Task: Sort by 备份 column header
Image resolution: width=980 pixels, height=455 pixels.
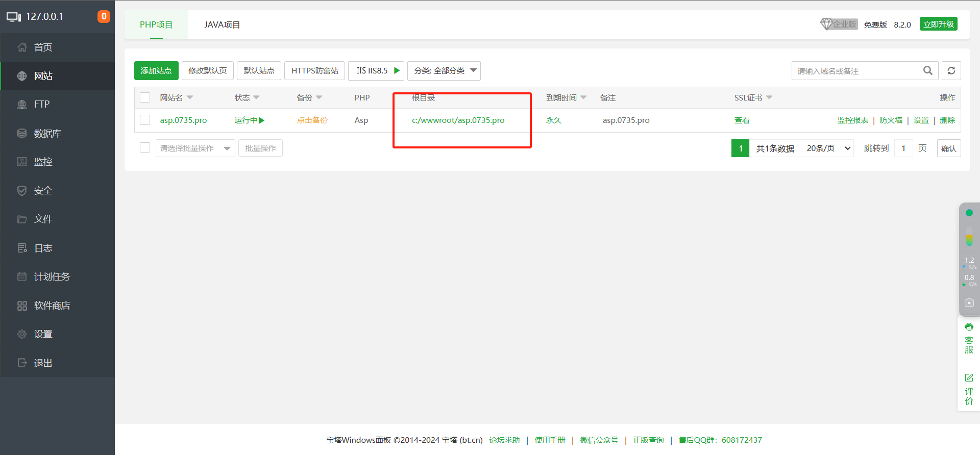Action: pos(309,97)
